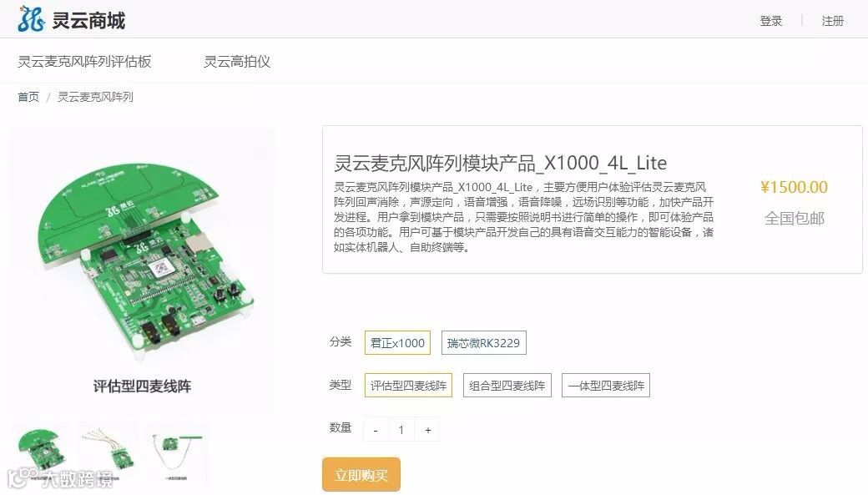Go to 首页 breadcrumb

(28, 97)
